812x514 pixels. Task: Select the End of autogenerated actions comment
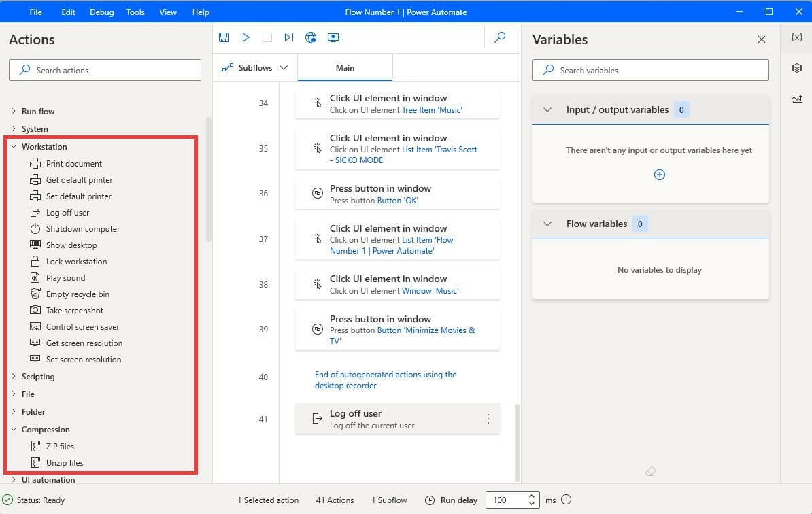pos(386,380)
